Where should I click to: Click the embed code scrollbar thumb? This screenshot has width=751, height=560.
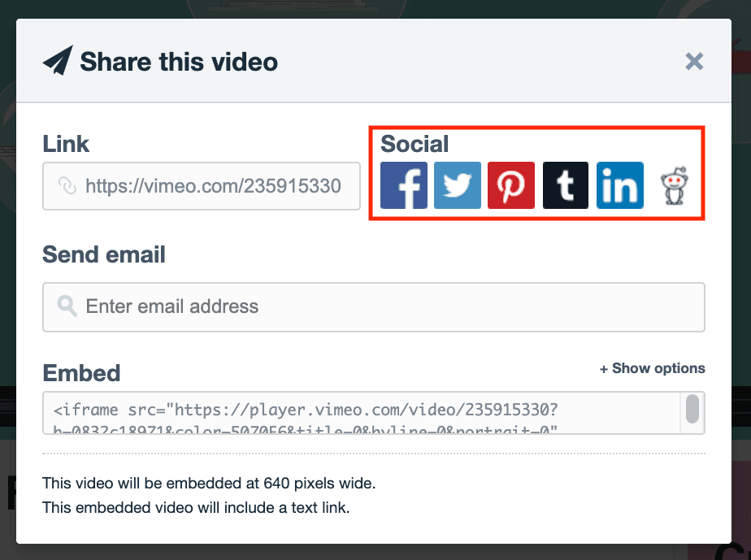pos(692,409)
